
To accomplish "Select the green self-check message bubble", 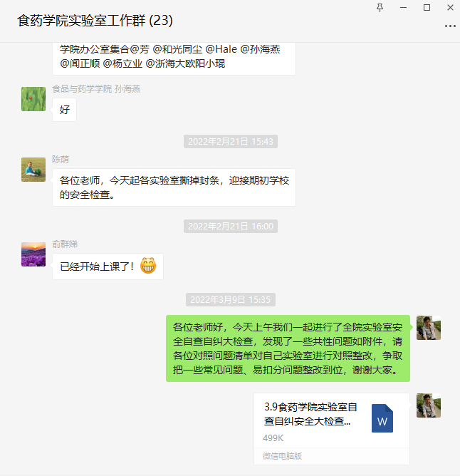I will 288,348.
